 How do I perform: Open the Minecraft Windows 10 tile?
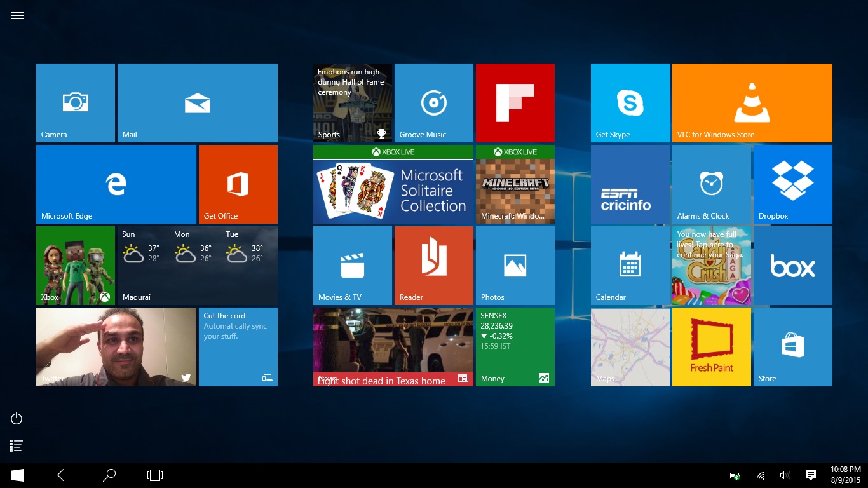click(515, 184)
